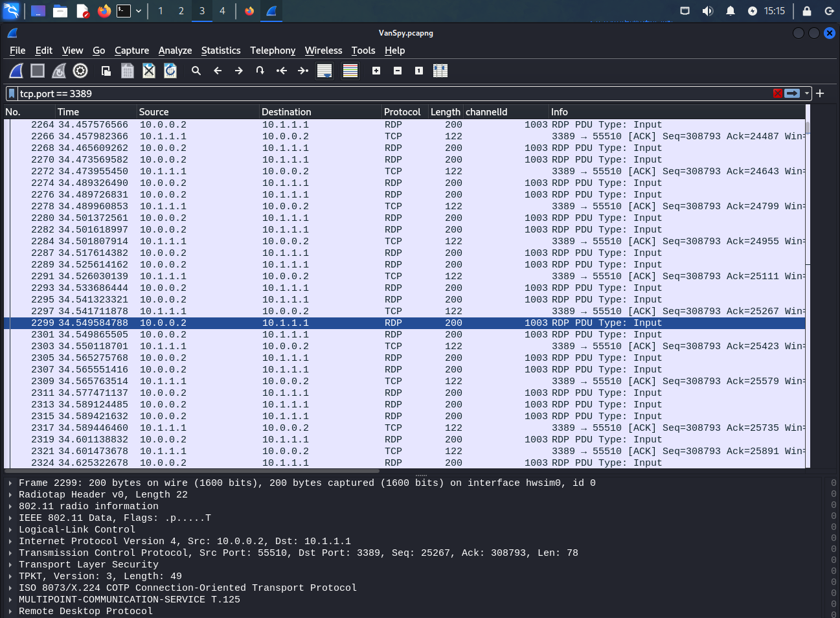Go to specified packet icon

[x=260, y=71]
